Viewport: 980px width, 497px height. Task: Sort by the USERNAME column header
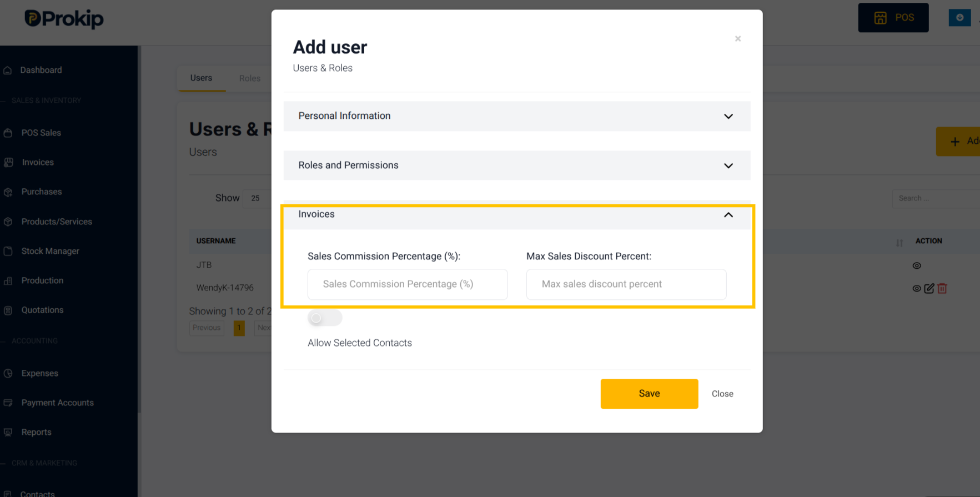coord(216,241)
